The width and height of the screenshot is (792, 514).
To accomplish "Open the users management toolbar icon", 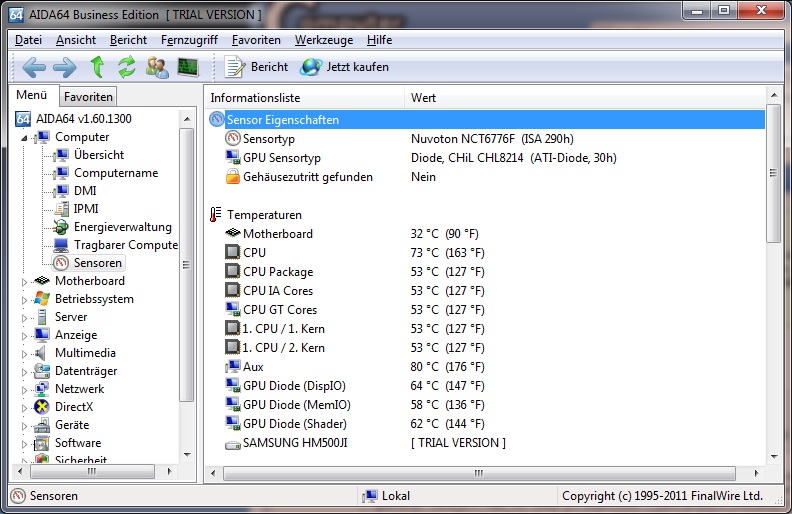I will [x=157, y=67].
